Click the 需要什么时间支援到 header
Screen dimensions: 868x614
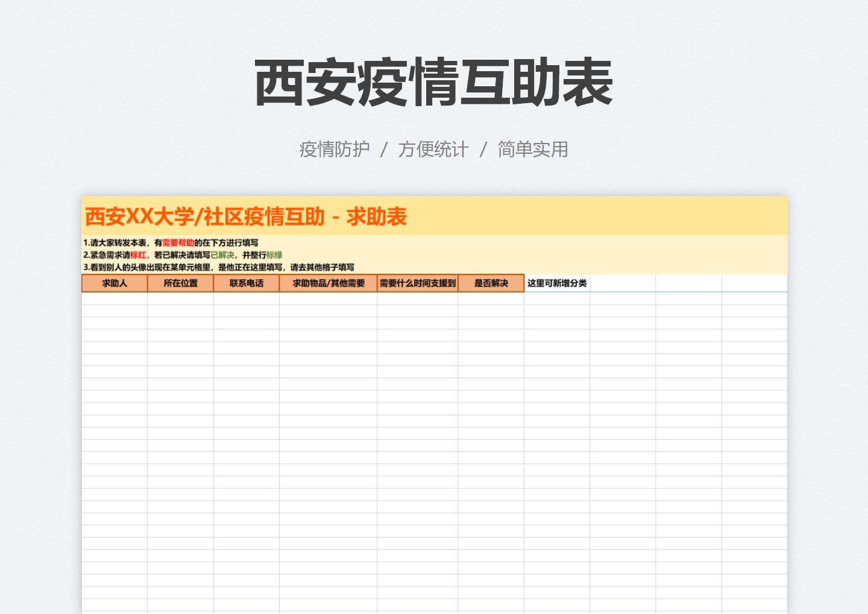[417, 282]
